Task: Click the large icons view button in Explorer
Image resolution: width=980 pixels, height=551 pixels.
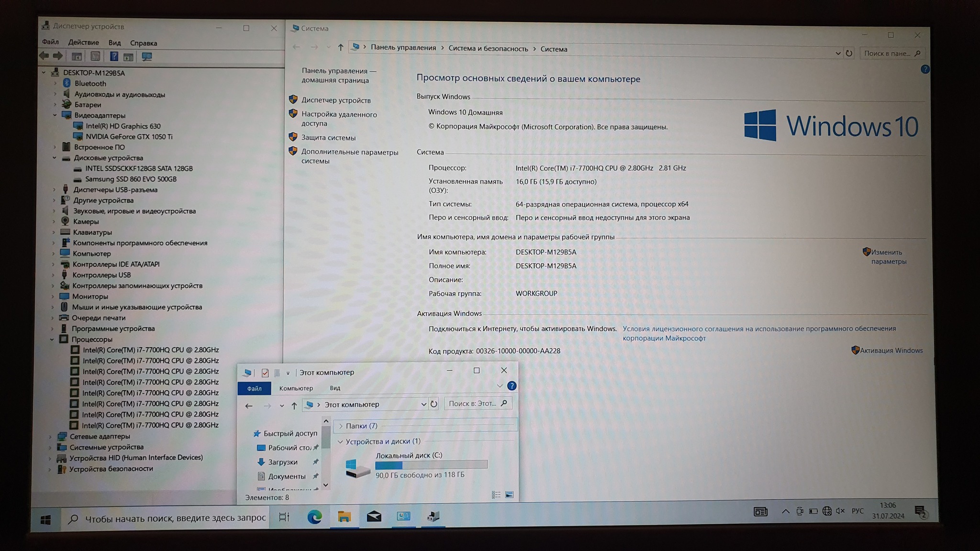Action: 509,495
